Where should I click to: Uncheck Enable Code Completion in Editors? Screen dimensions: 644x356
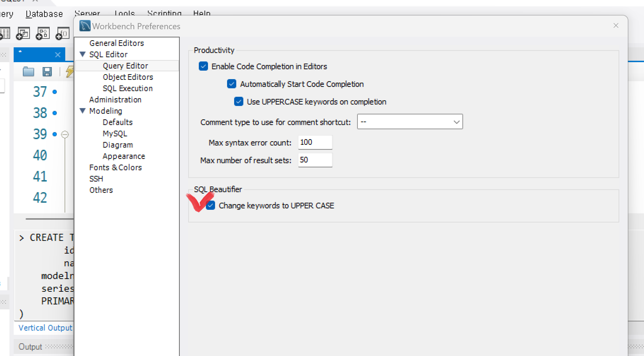(x=203, y=66)
